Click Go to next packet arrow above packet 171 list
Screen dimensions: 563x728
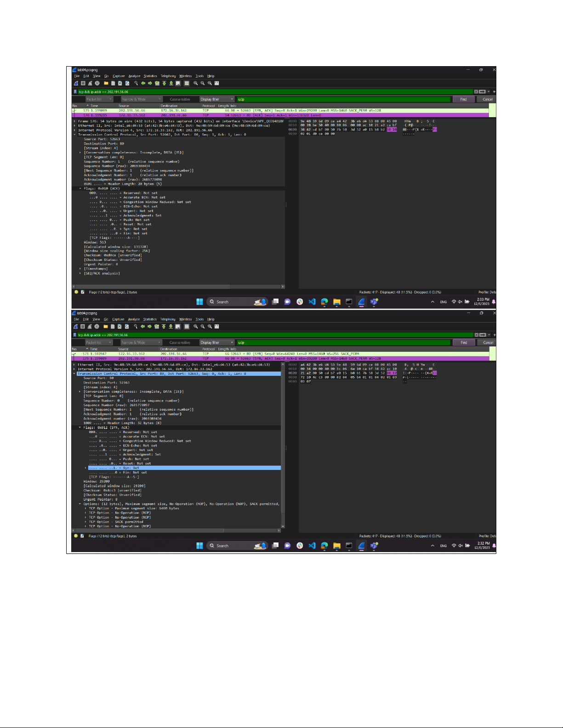point(149,327)
